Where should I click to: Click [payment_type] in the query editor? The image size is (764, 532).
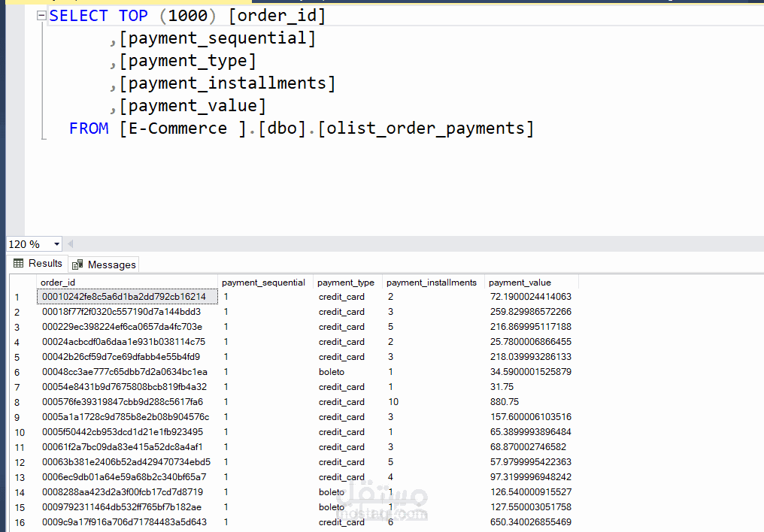tap(188, 61)
